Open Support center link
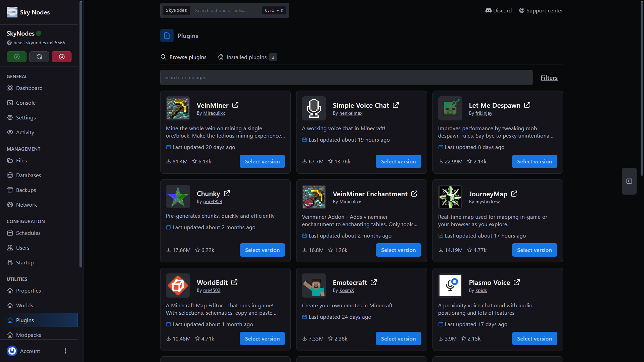The height and width of the screenshot is (362, 644). 541,10
